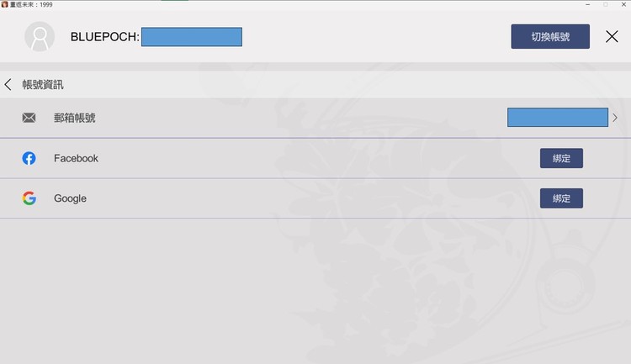Open the 郵箱帳號 email account row
Image resolution: width=631 pixels, height=364 pixels.
click(x=315, y=118)
